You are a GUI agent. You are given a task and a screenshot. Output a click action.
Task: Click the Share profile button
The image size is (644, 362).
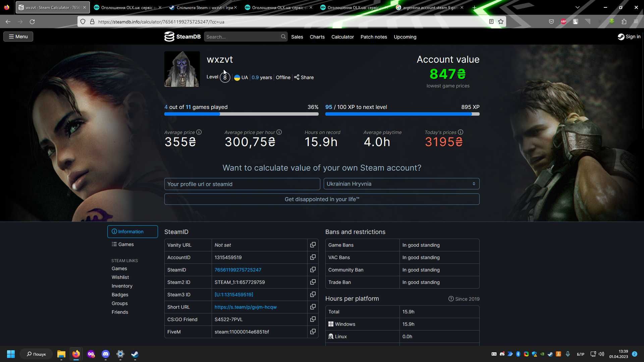point(304,77)
